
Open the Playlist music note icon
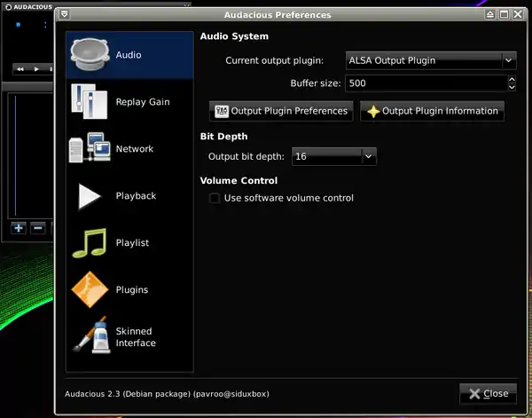tap(90, 243)
